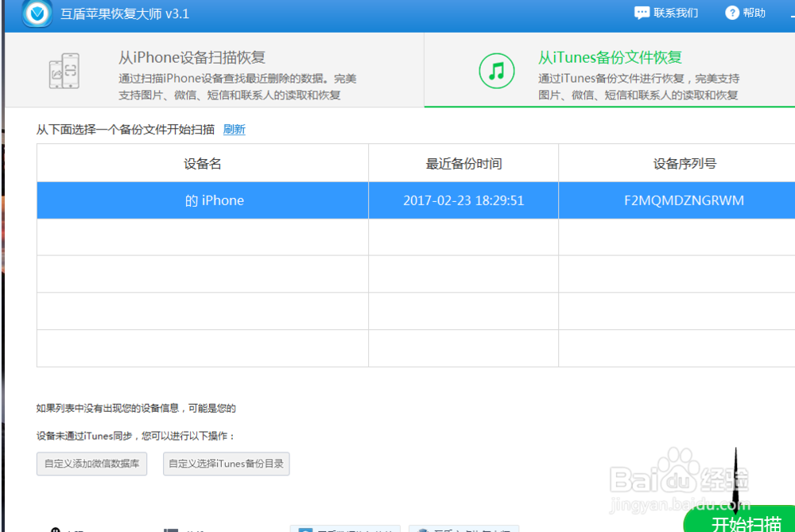Viewport: 795px width, 532px height.
Task: Open the 帮助 help link
Action: tap(754, 13)
